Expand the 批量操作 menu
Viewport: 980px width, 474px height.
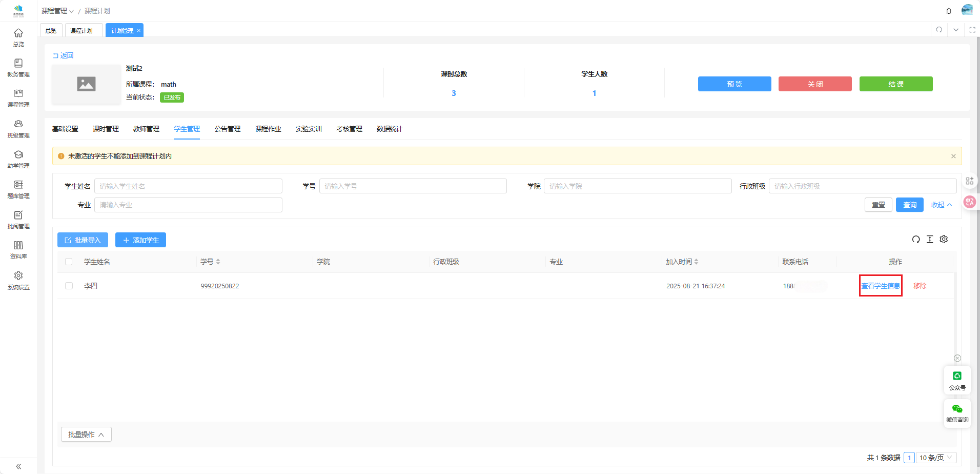(x=86, y=434)
